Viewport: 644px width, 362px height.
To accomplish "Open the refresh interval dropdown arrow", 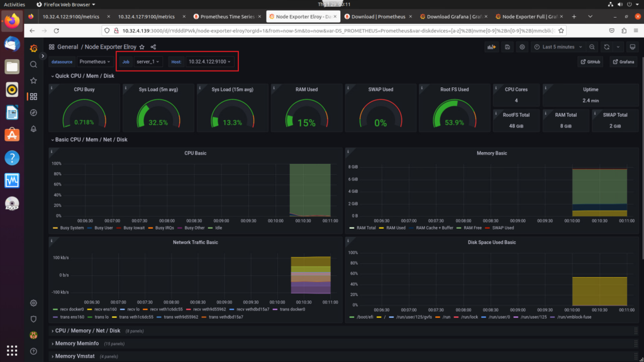I will coord(618,47).
